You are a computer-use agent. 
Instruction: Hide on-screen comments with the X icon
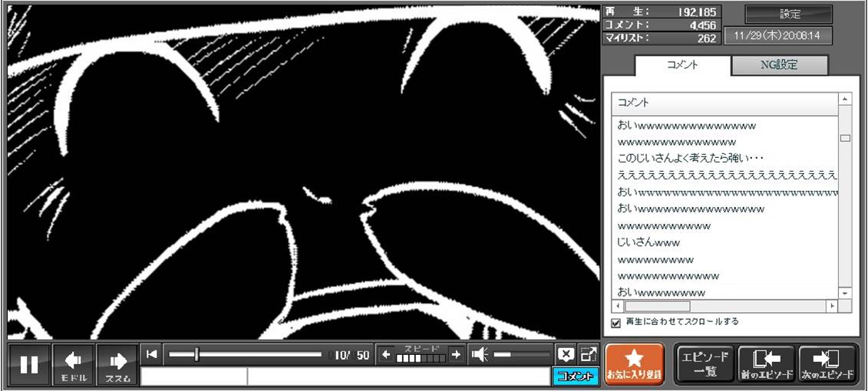click(566, 354)
